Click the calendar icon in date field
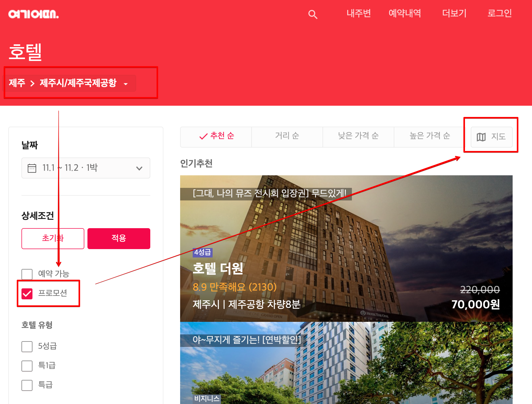Viewport: 532px width, 404px height. click(x=32, y=168)
